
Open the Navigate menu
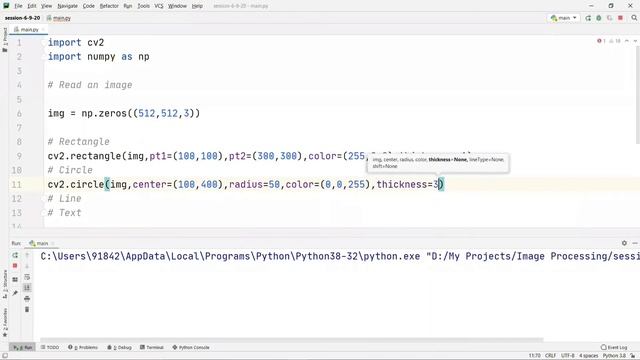(x=67, y=6)
